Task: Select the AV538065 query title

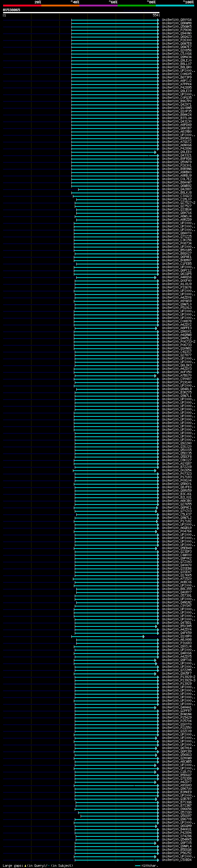Action: pos(11,10)
